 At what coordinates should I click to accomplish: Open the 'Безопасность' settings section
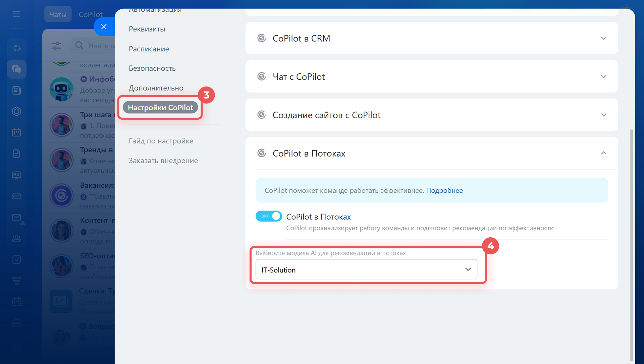pyautogui.click(x=152, y=68)
